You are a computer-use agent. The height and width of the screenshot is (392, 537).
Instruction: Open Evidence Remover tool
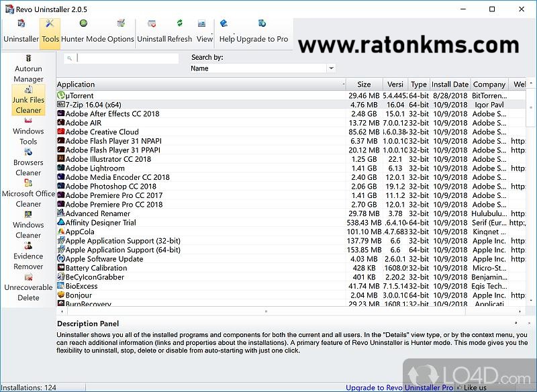28,256
